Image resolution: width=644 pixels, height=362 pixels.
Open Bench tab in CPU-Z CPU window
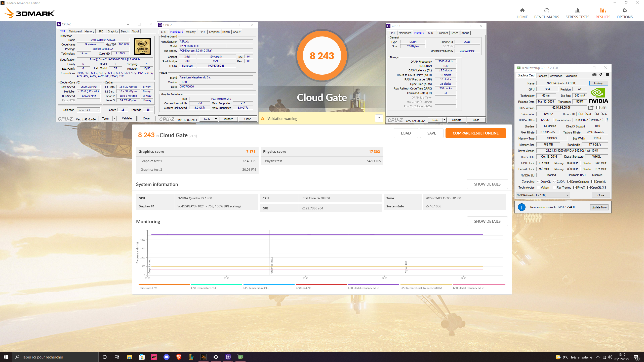[x=125, y=31]
